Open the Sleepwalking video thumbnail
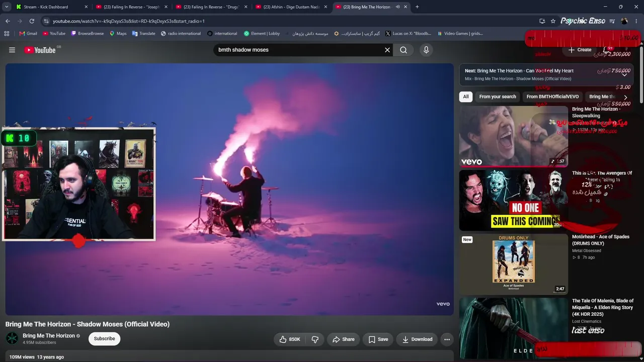 coord(513,136)
